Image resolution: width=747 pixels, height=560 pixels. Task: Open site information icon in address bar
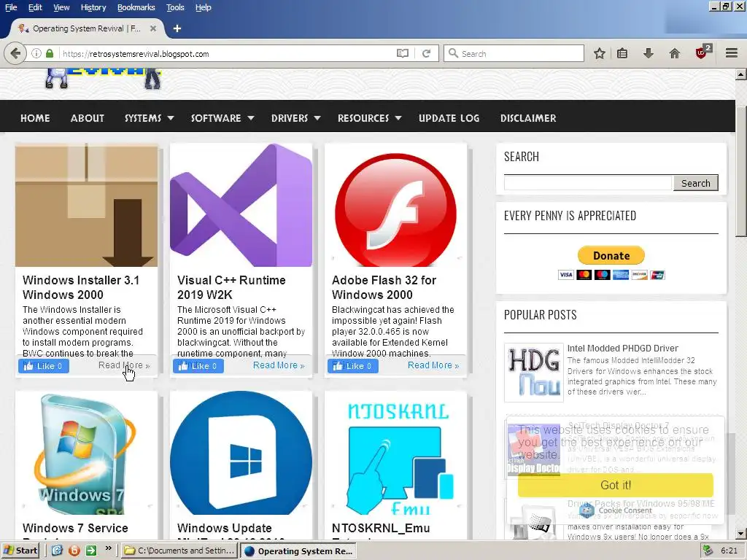(x=36, y=53)
